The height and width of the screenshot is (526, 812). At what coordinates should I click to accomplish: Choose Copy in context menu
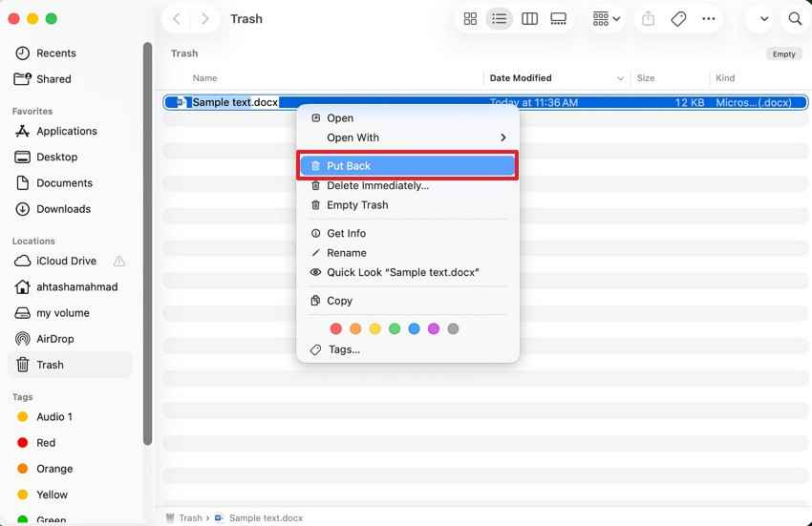click(x=408, y=301)
